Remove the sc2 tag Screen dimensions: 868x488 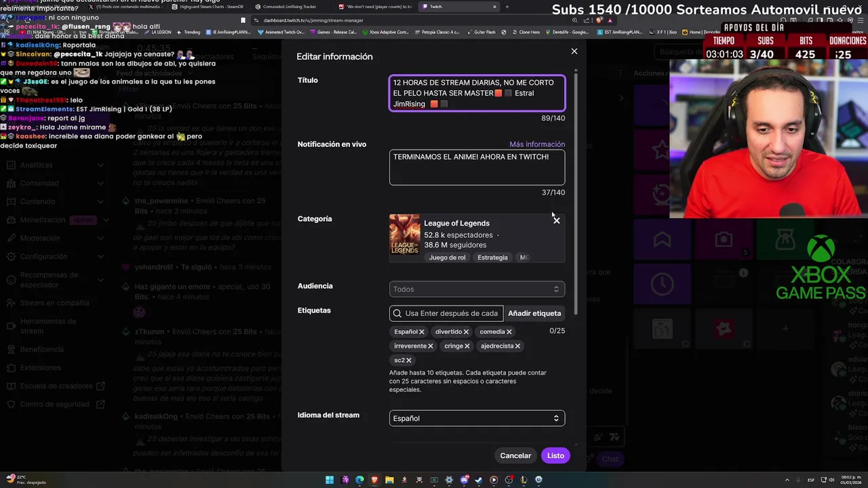[408, 360]
